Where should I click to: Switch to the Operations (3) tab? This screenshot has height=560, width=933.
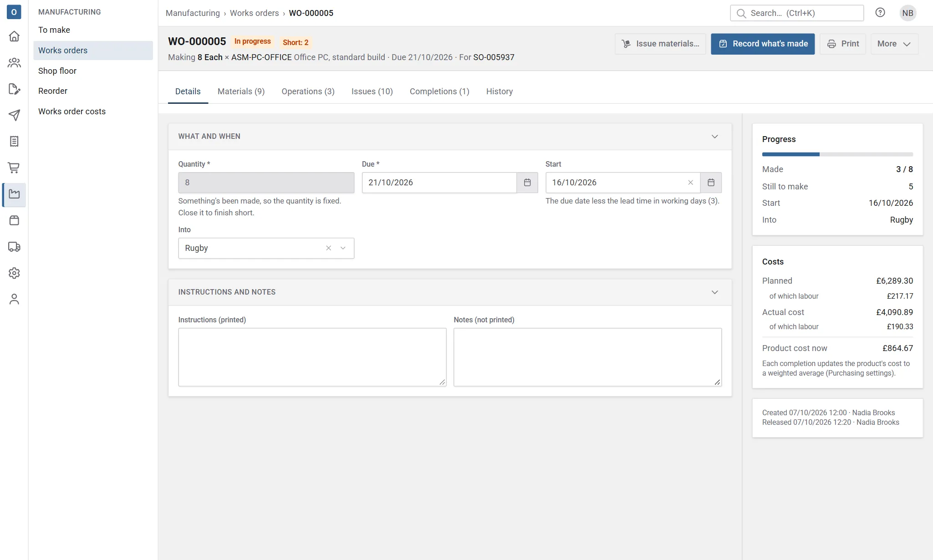[308, 92]
